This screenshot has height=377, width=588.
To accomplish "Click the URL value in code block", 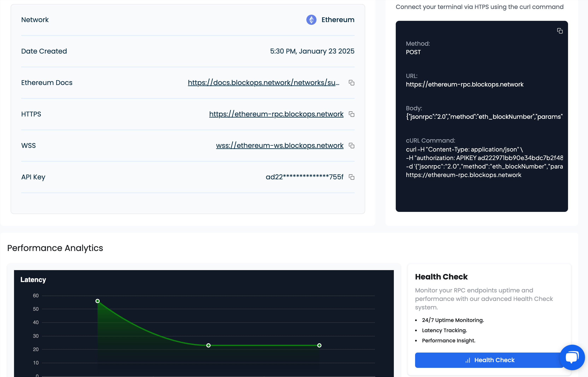I will coord(464,84).
